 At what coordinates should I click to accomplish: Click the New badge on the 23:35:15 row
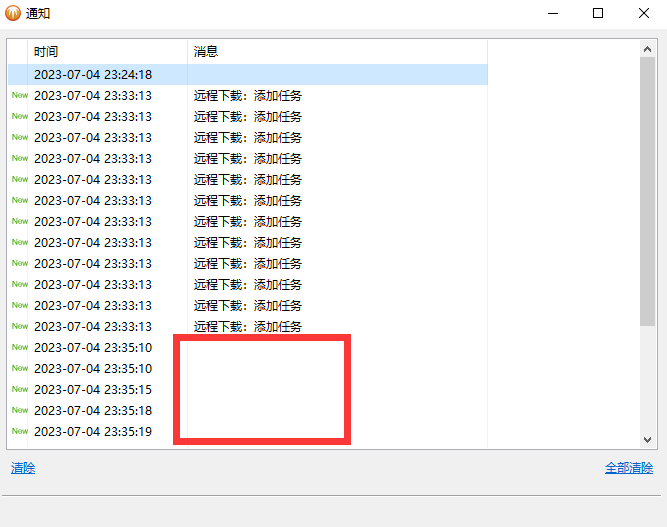click(20, 389)
